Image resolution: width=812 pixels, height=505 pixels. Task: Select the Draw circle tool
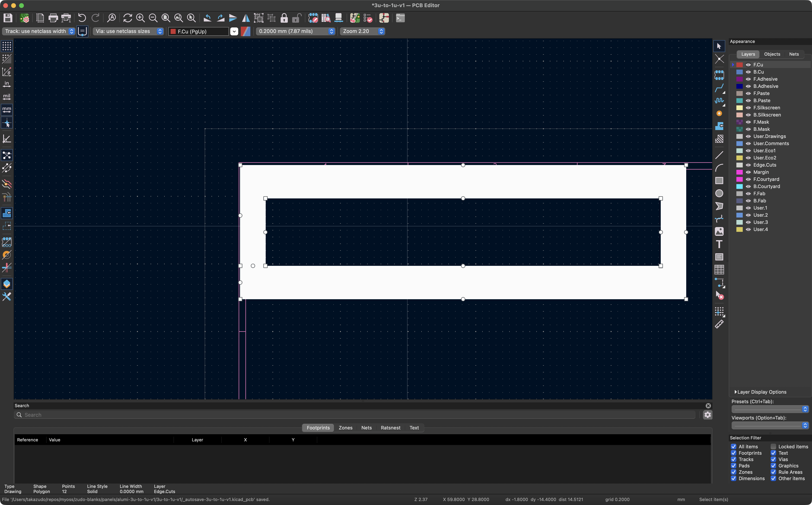(x=719, y=193)
